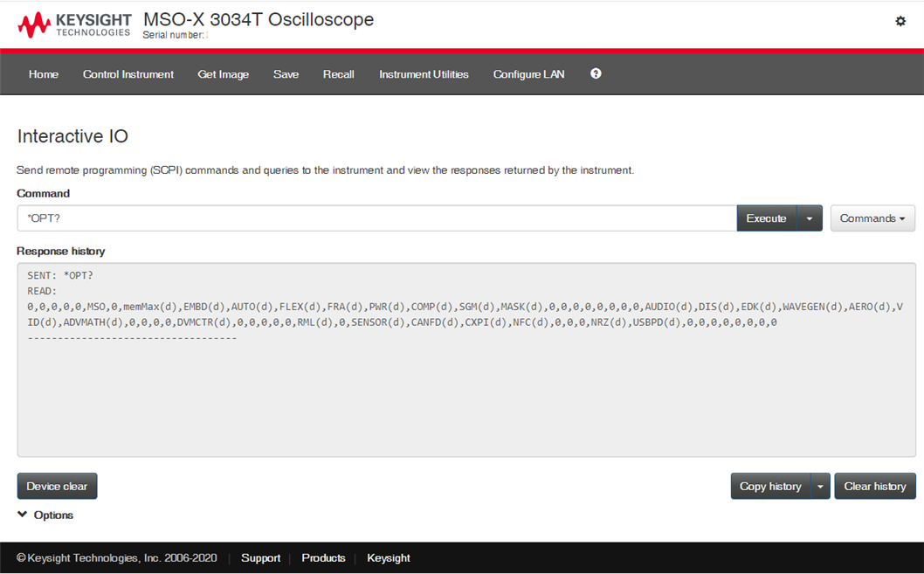924x574 pixels.
Task: Click the 'Serial number:' label
Action: pos(173,35)
